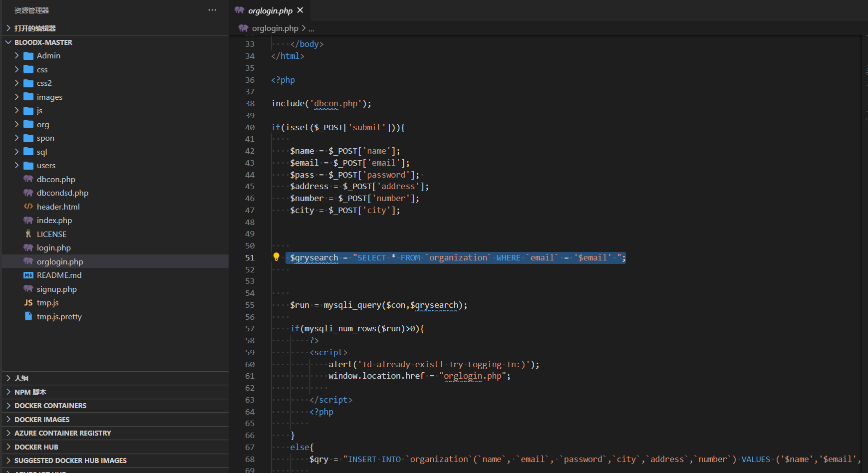Click the PHP icon in breadcrumb bar
The height and width of the screenshot is (473, 868).
click(243, 28)
